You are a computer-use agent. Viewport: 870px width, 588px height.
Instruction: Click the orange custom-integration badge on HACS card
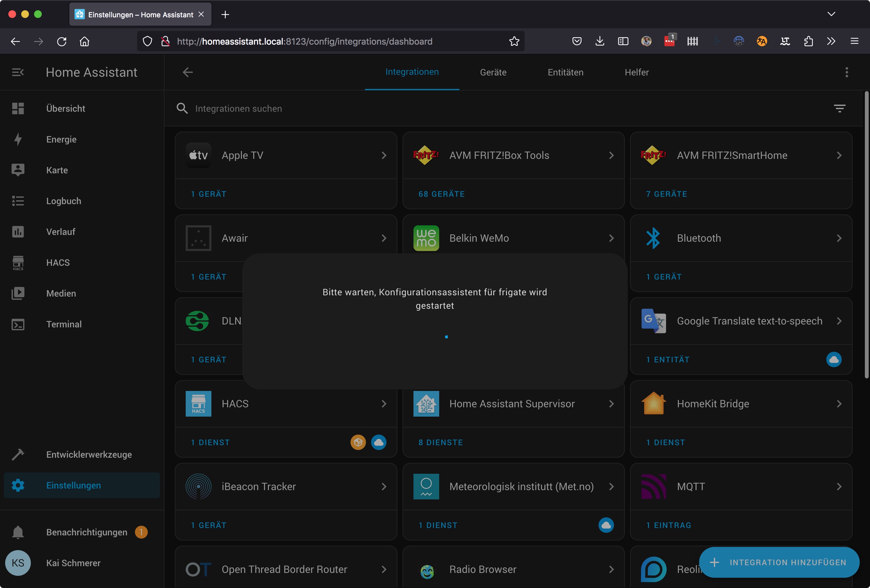358,443
